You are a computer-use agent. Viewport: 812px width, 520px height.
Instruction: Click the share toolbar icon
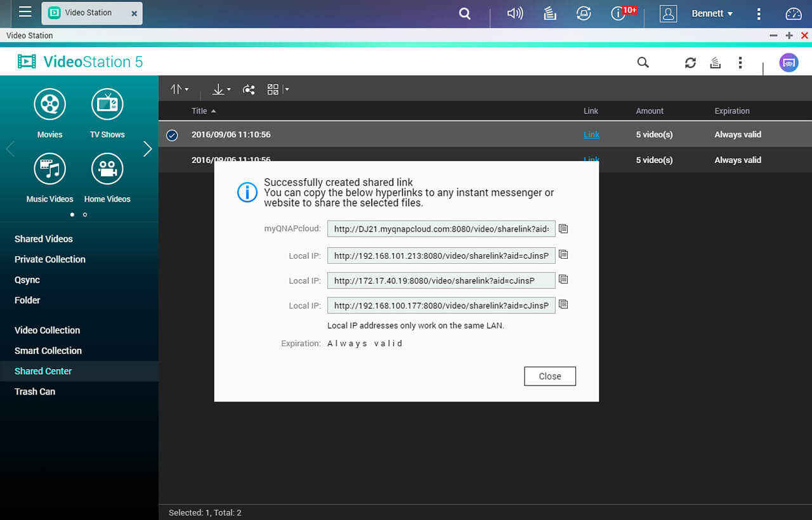[x=249, y=89]
